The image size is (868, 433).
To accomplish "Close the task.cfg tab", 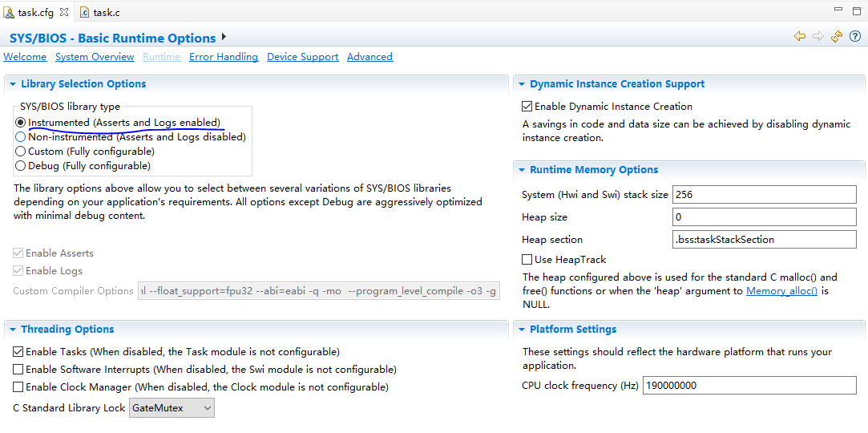I will pos(63,12).
